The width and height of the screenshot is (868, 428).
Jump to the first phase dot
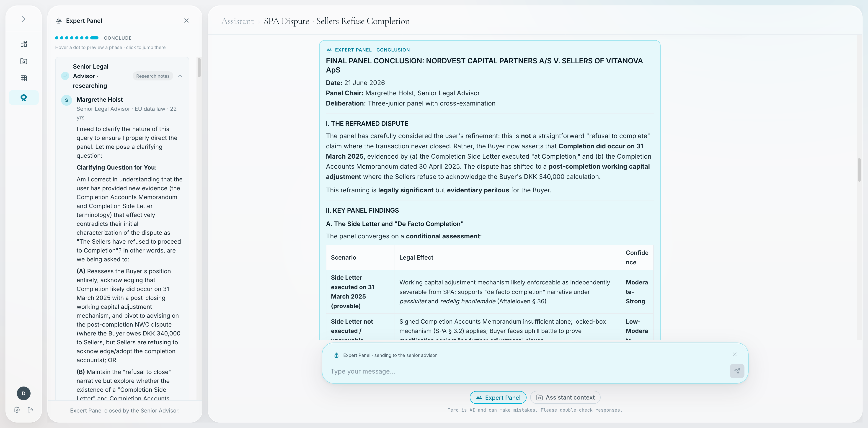(x=57, y=38)
